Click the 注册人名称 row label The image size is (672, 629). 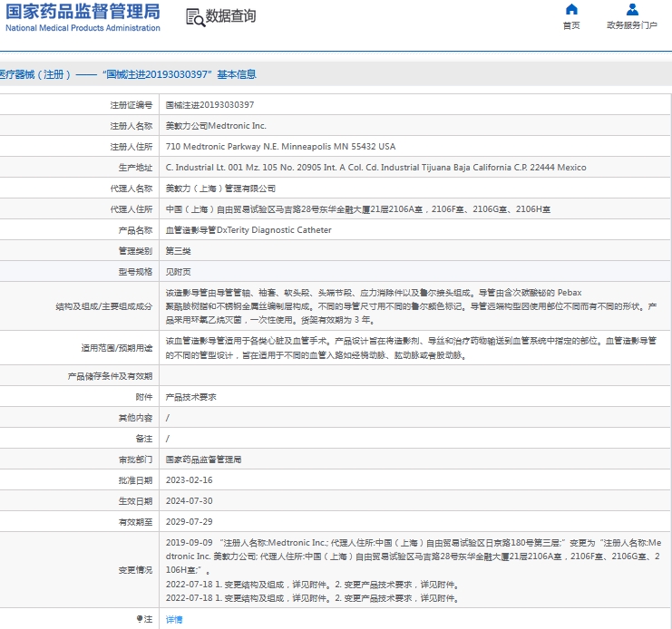pyautogui.click(x=131, y=126)
